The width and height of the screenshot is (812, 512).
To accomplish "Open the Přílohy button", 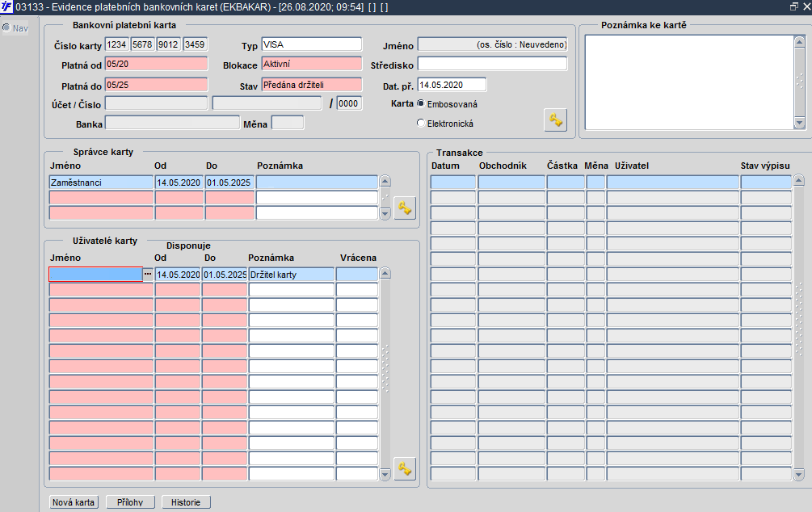I will click(130, 502).
